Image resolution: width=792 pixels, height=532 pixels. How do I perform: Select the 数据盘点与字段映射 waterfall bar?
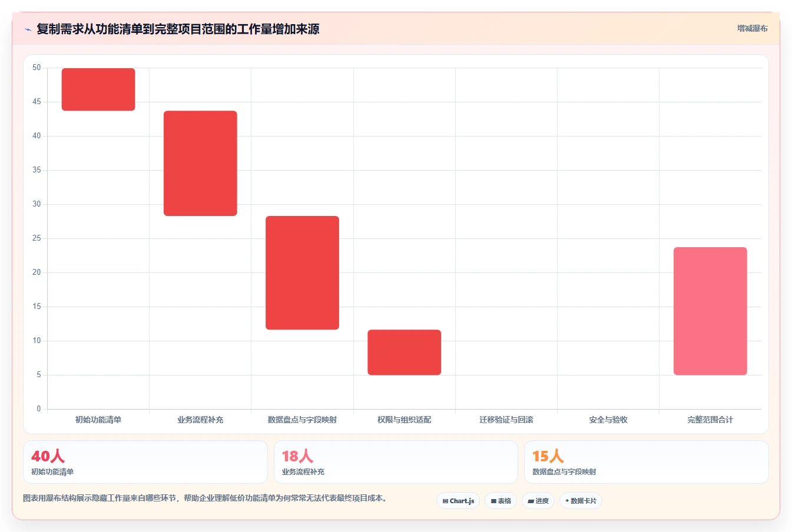pyautogui.click(x=302, y=273)
